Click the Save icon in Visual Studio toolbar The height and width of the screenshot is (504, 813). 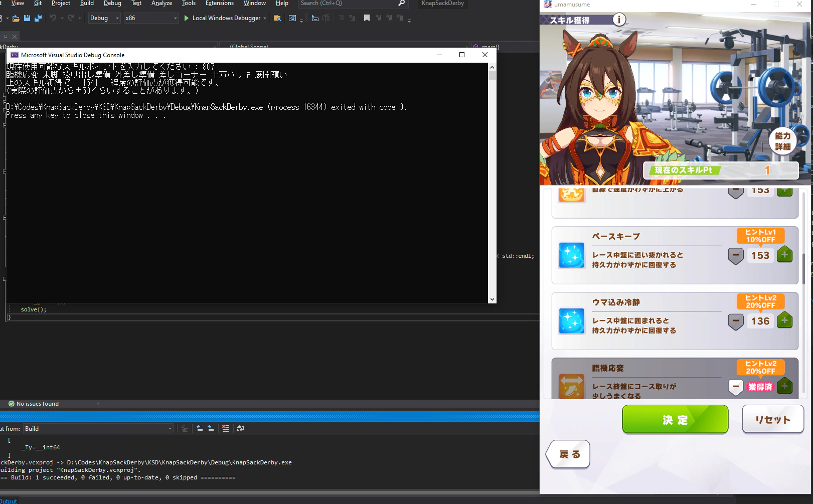27,18
